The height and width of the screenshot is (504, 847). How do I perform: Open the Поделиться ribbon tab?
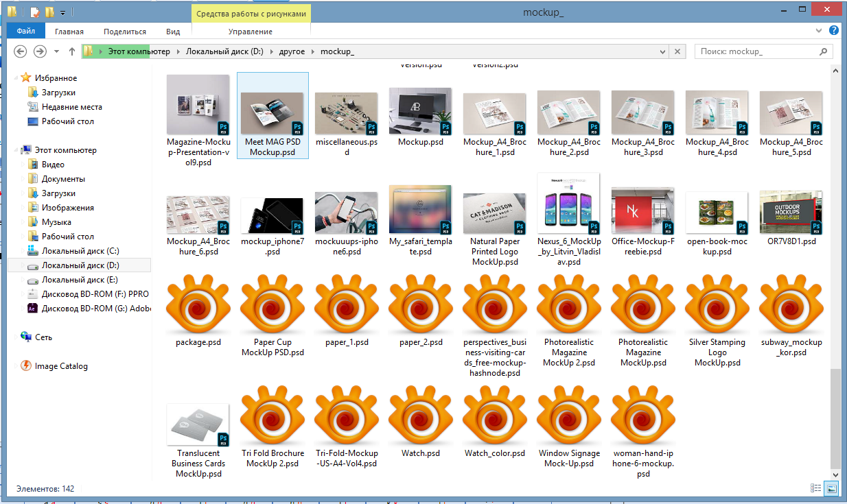(x=125, y=32)
